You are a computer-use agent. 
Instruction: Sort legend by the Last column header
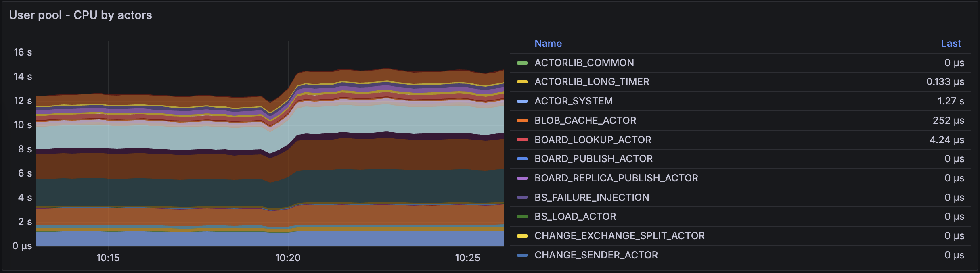click(951, 44)
